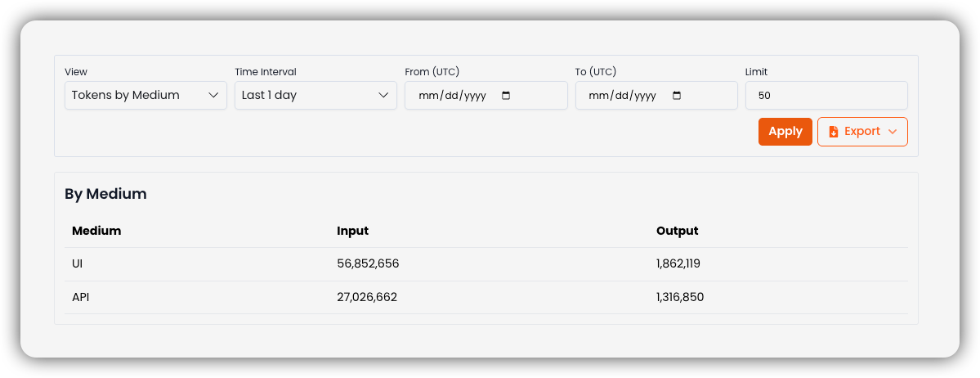
Task: Open the Time Interval dropdown showing Last 1 day
Action: (315, 95)
